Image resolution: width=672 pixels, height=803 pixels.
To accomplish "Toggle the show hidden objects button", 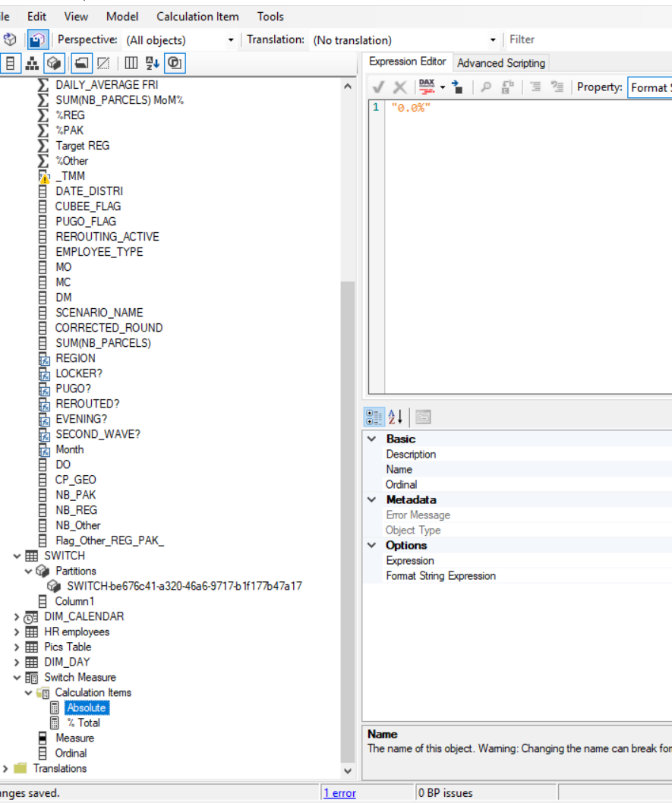I will coord(103,64).
